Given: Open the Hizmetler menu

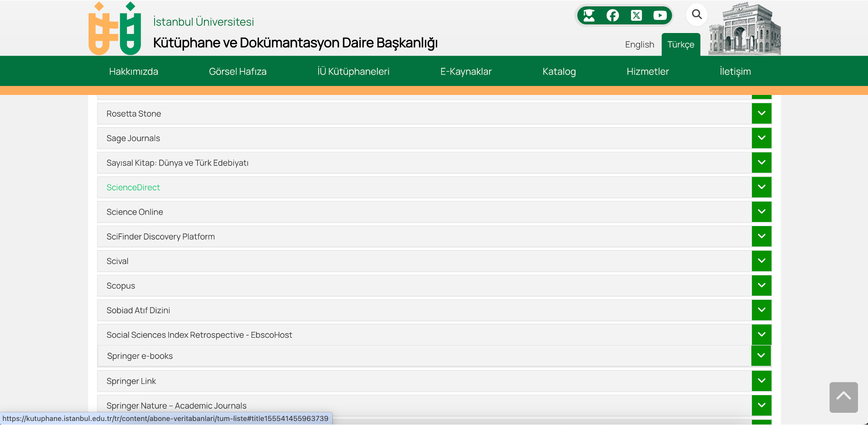Looking at the screenshot, I should coord(647,71).
